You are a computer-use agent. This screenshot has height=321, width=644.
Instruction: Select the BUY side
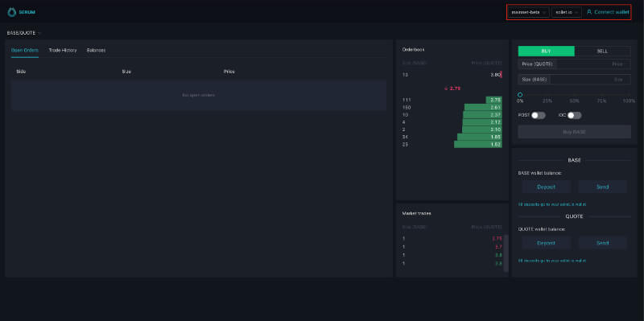coord(547,51)
